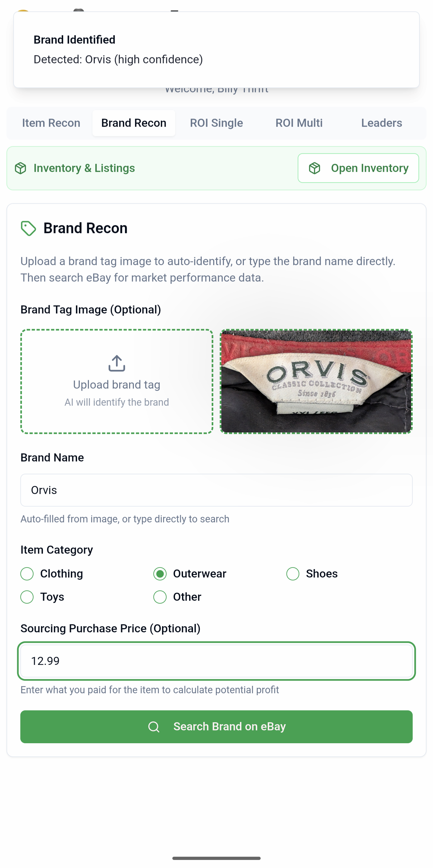Edit the Brand Name field showing Orvis
Image resolution: width=433 pixels, height=868 pixels.
coord(216,490)
